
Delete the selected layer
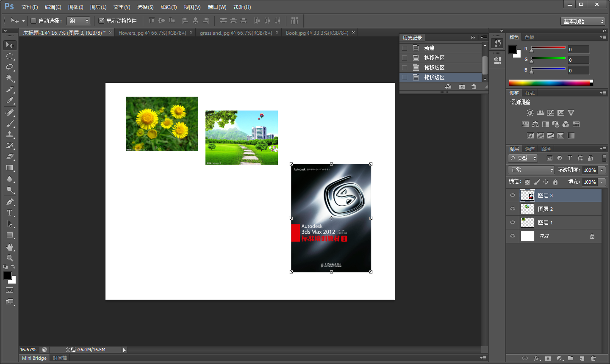593,358
